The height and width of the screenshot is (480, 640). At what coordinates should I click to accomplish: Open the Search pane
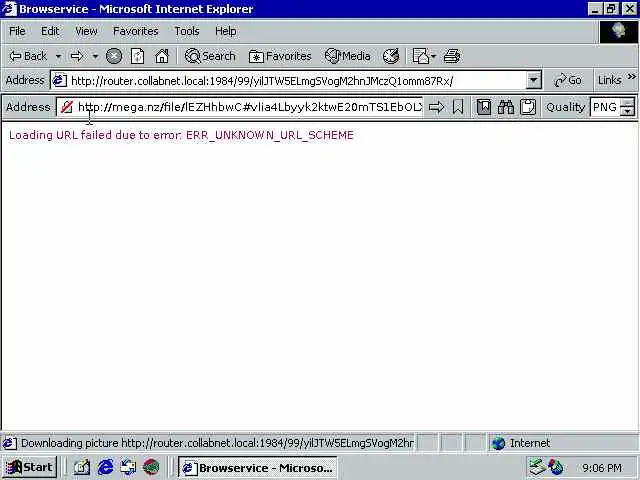point(210,56)
